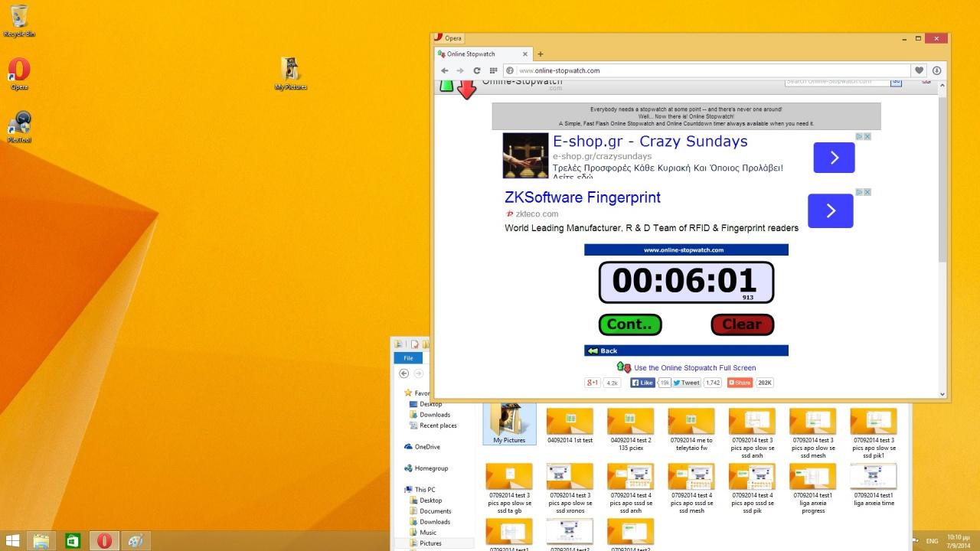
Task: Open File Explorer from the taskbar
Action: (x=41, y=540)
